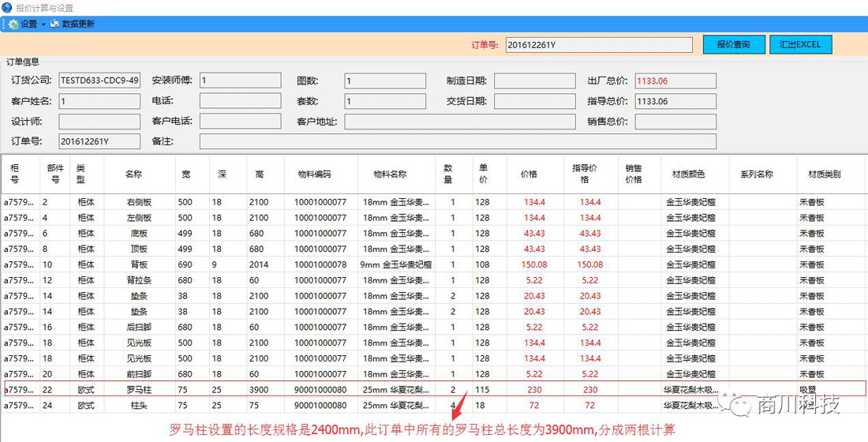The height and width of the screenshot is (442, 868).
Task: Focus the 备注 remarks field
Action: pyautogui.click(x=458, y=141)
